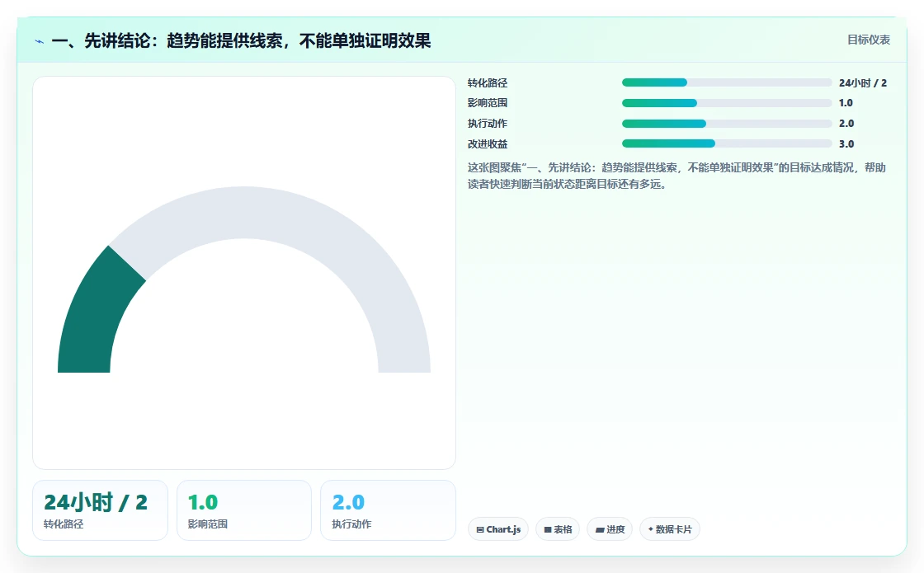The height and width of the screenshot is (573, 924).
Task: Click the lightning icon beside the title
Action: (40, 41)
